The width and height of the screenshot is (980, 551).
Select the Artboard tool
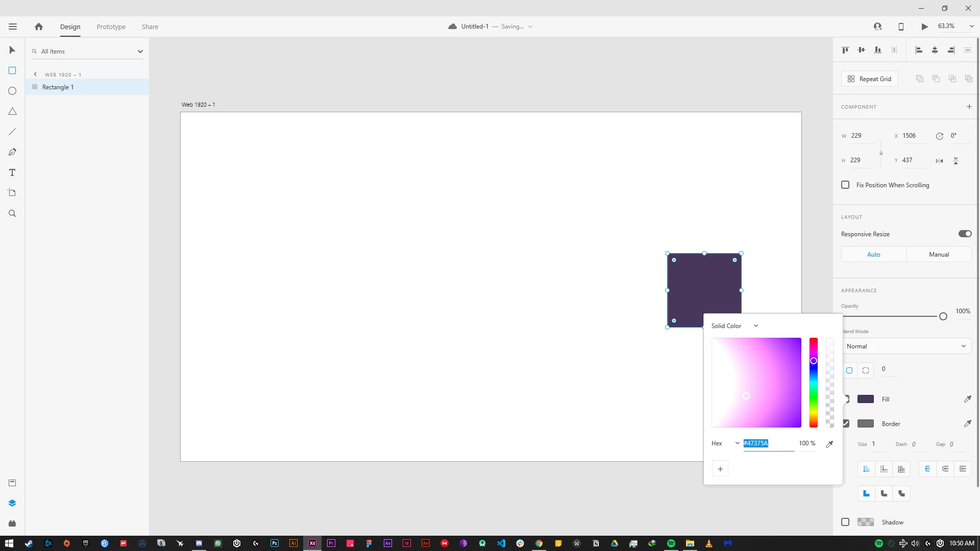point(12,193)
